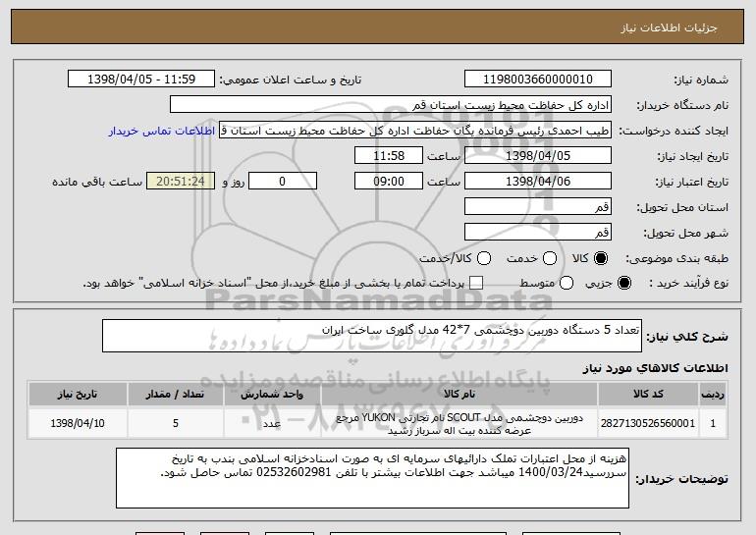The height and width of the screenshot is (535, 756).
Task: Click the جزئیات اطلاعات نیاز page title
Action: tap(669, 27)
